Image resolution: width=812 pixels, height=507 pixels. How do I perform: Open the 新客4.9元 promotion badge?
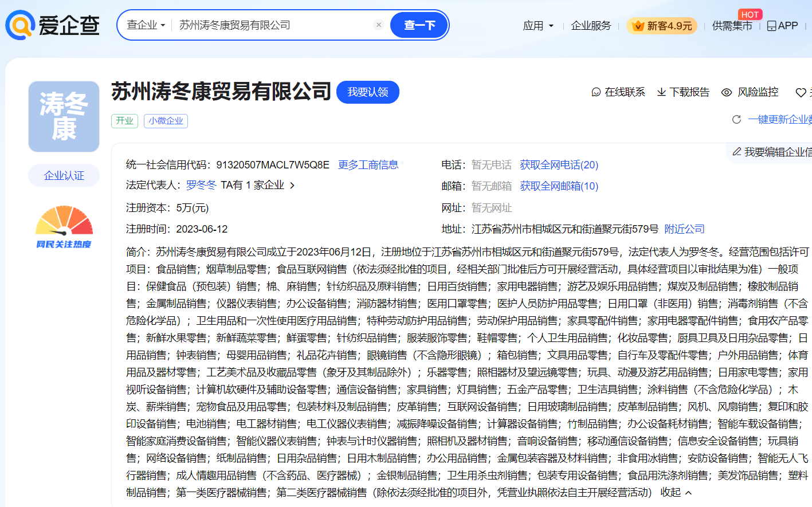[662, 26]
